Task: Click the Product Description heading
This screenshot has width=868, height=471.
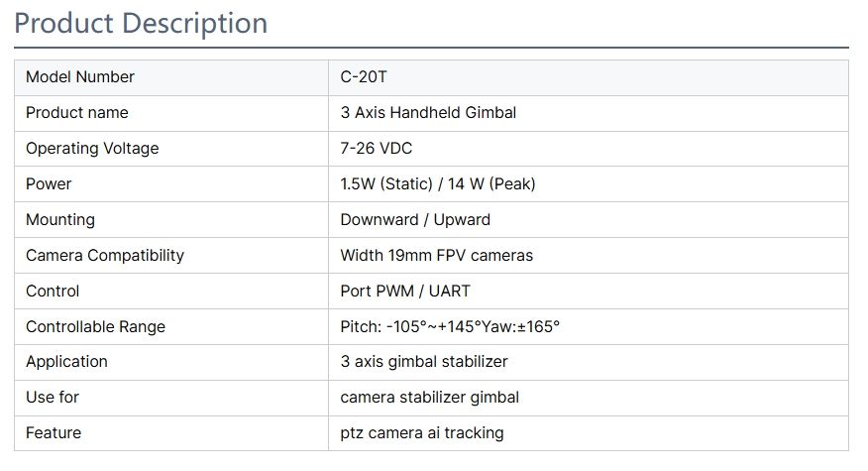Action: point(141,23)
